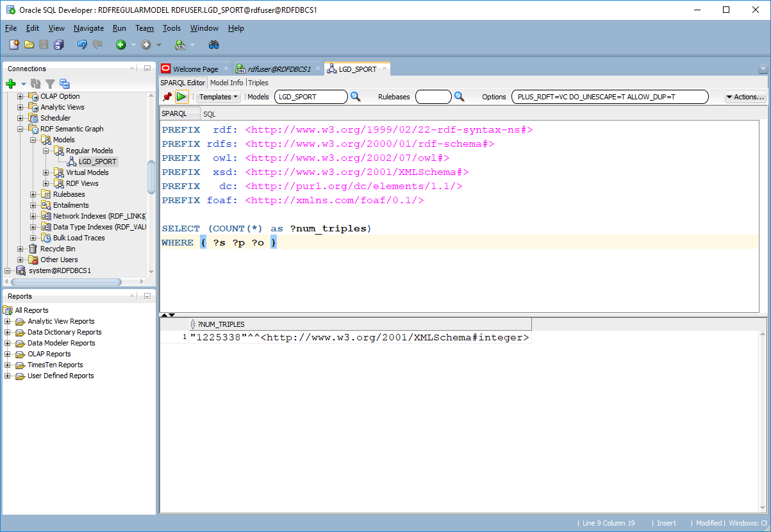Click magnifier icon next to Models field

point(355,97)
